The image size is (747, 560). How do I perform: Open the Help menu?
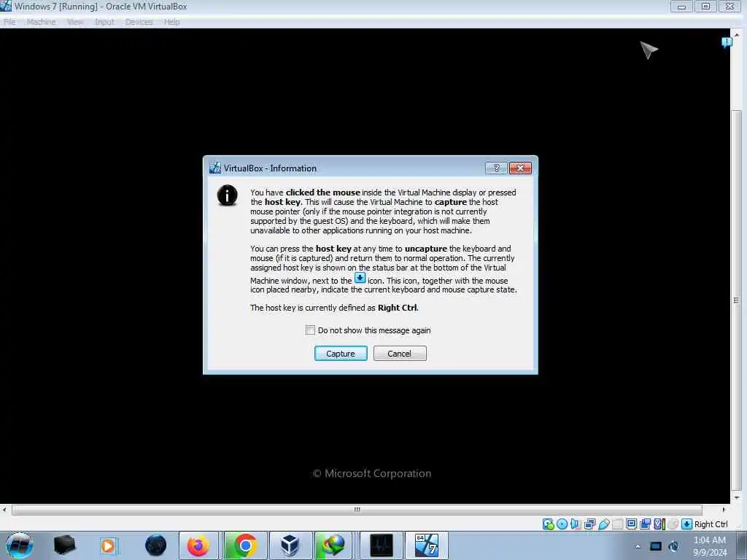click(x=172, y=22)
